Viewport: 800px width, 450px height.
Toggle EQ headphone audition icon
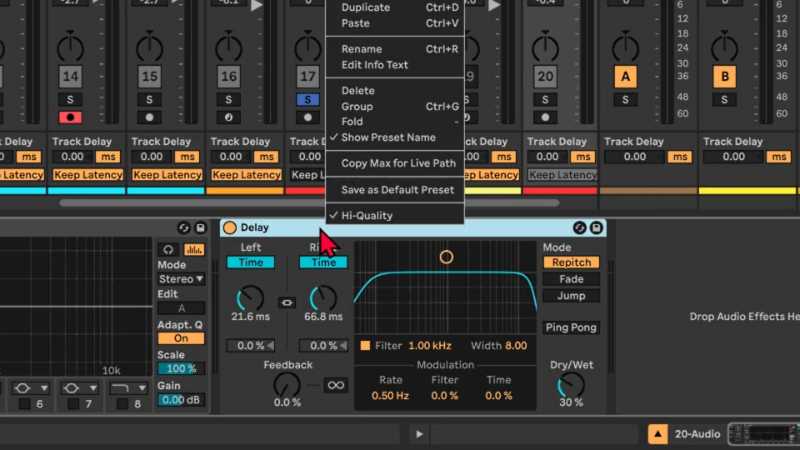168,249
